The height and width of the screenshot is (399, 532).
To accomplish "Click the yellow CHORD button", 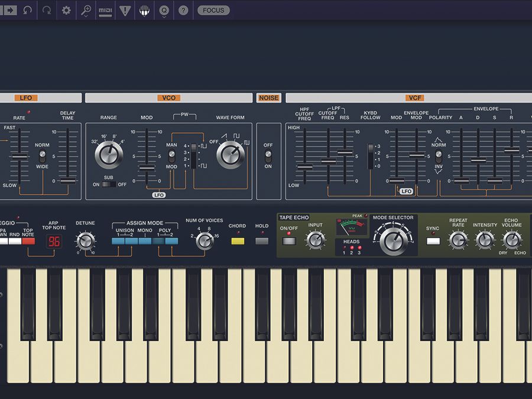I will point(238,241).
